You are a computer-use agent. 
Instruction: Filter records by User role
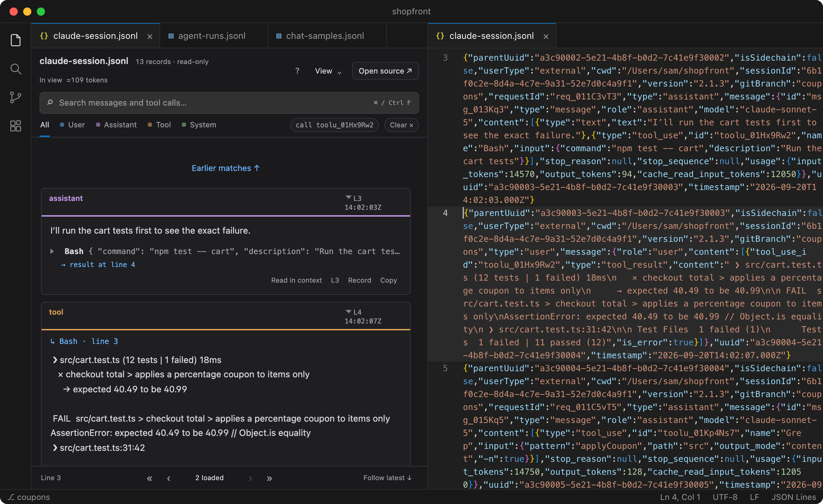click(x=72, y=125)
